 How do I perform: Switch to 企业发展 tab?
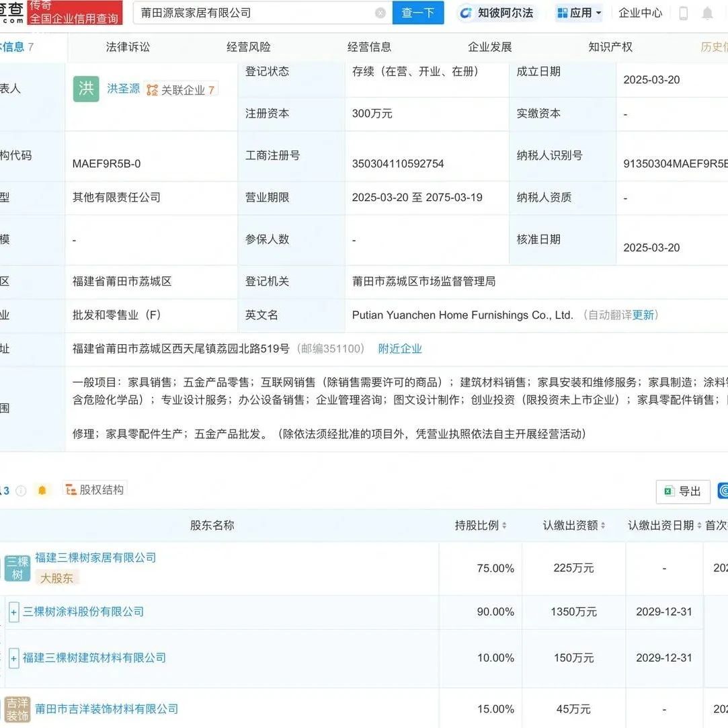click(490, 47)
